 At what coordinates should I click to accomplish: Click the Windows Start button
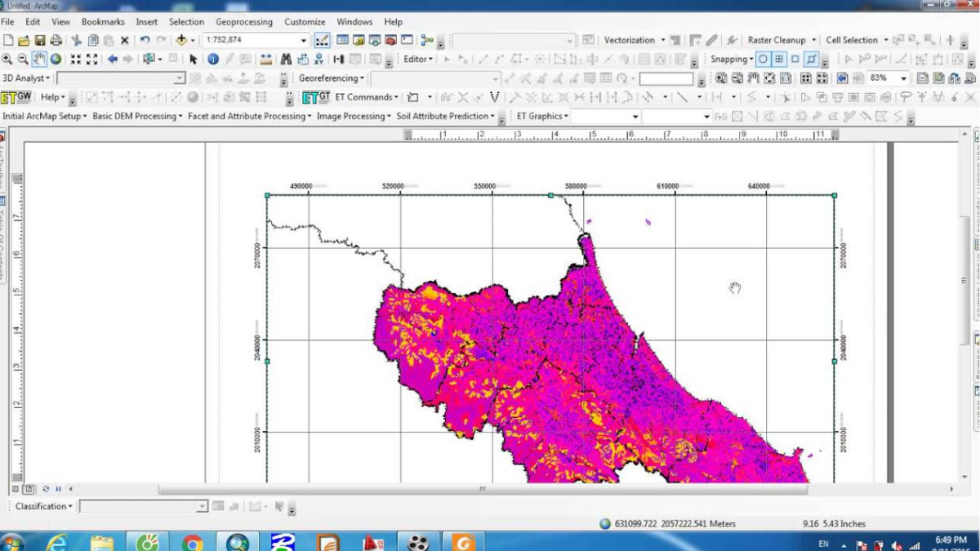pos(12,543)
